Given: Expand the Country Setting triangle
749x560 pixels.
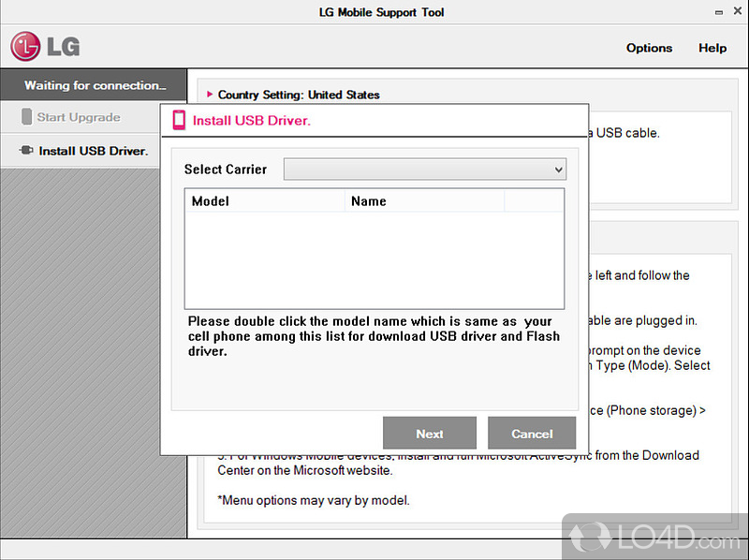Looking at the screenshot, I should click(x=210, y=95).
